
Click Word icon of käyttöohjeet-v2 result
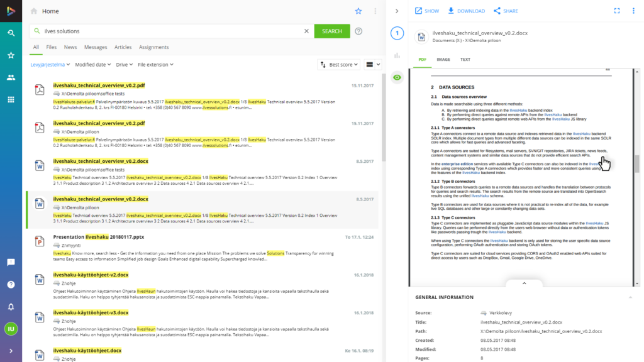coord(40,280)
